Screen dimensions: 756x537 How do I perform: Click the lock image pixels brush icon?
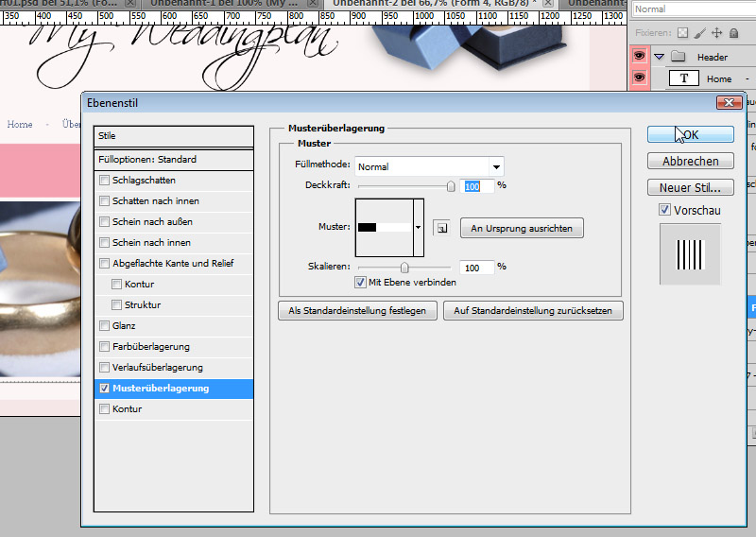(700, 33)
